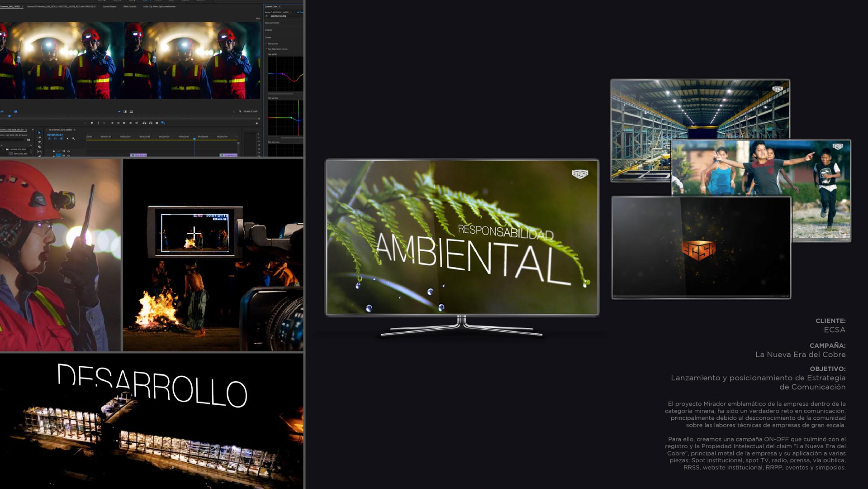Open monitor settings wrench icon

click(x=240, y=111)
